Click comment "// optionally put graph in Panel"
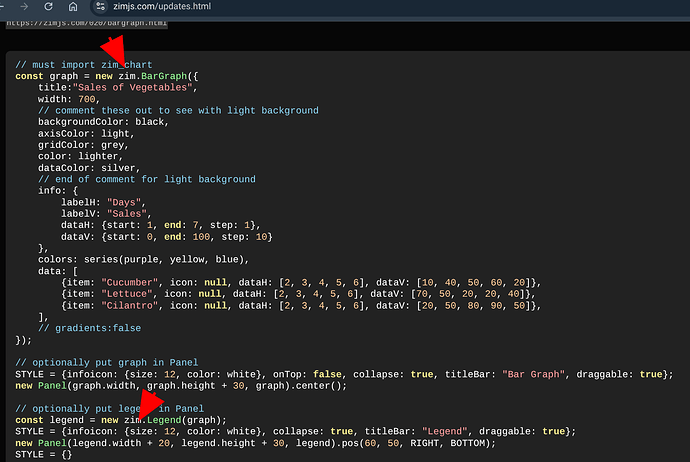The width and height of the screenshot is (690, 462). click(x=106, y=363)
